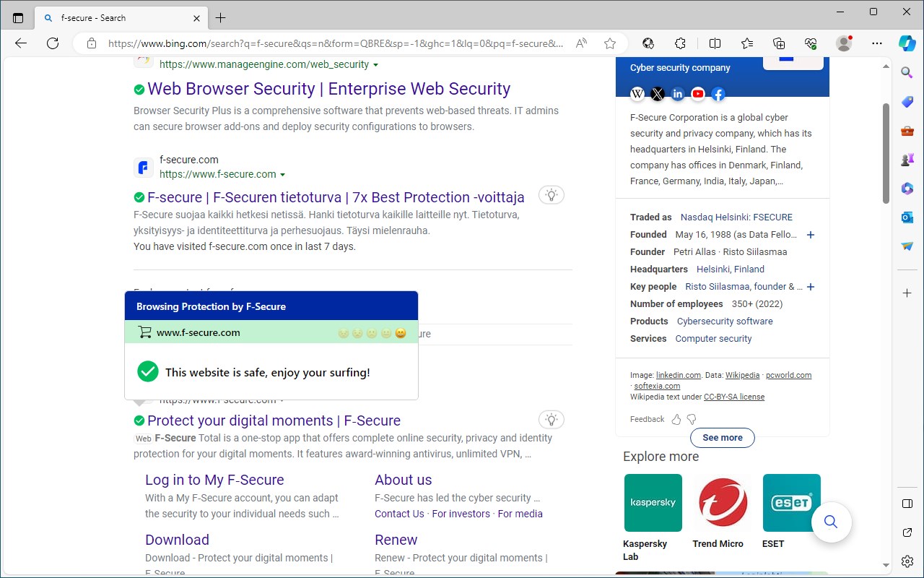Open the Download link for F-Secure

click(177, 540)
